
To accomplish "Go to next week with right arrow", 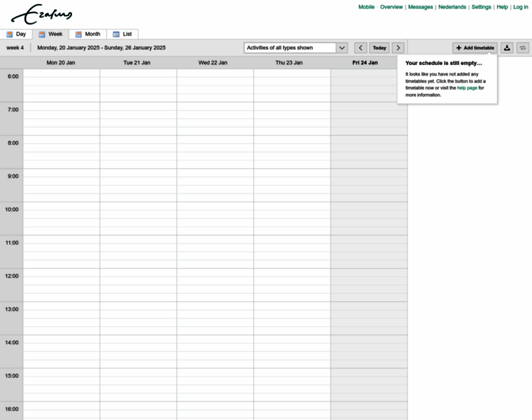I will (398, 48).
